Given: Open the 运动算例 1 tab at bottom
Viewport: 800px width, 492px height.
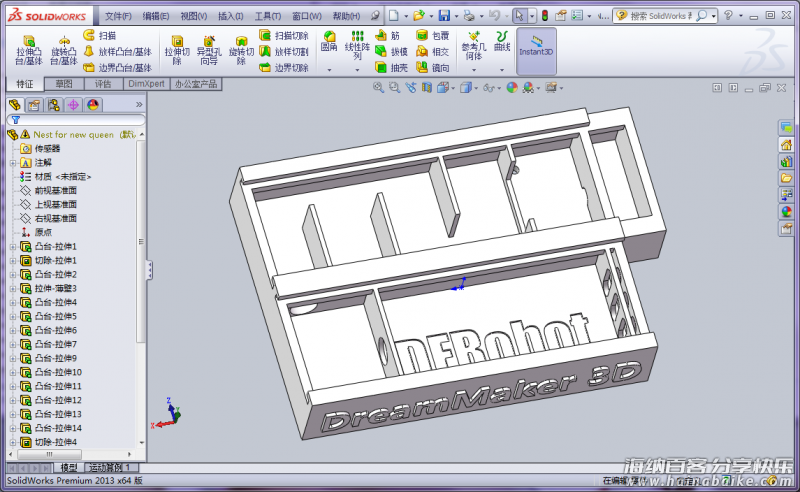Looking at the screenshot, I should pos(110,468).
